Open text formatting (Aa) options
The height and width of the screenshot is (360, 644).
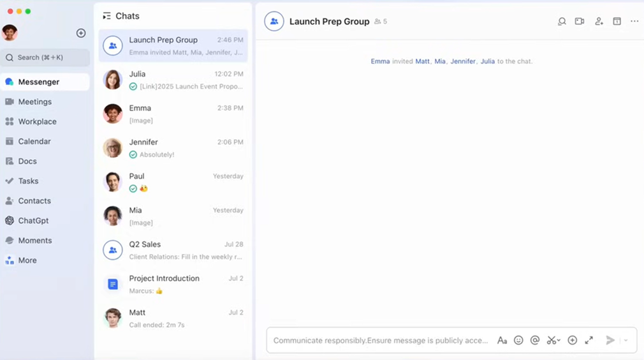point(502,340)
